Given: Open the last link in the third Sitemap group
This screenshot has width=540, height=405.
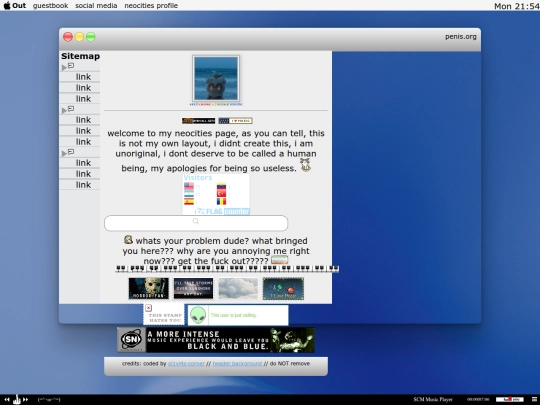Looking at the screenshot, I should click(83, 185).
